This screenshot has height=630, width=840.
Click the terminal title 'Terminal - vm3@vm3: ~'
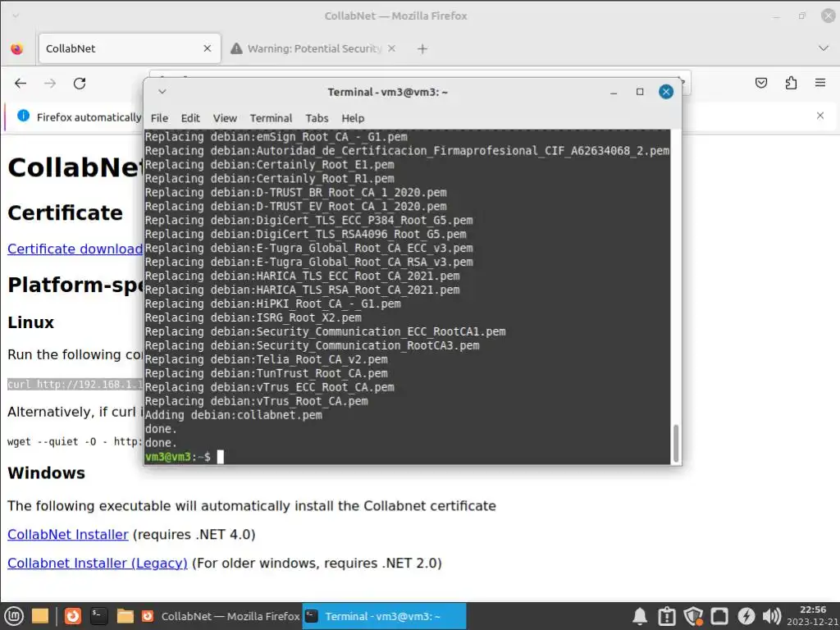click(387, 92)
